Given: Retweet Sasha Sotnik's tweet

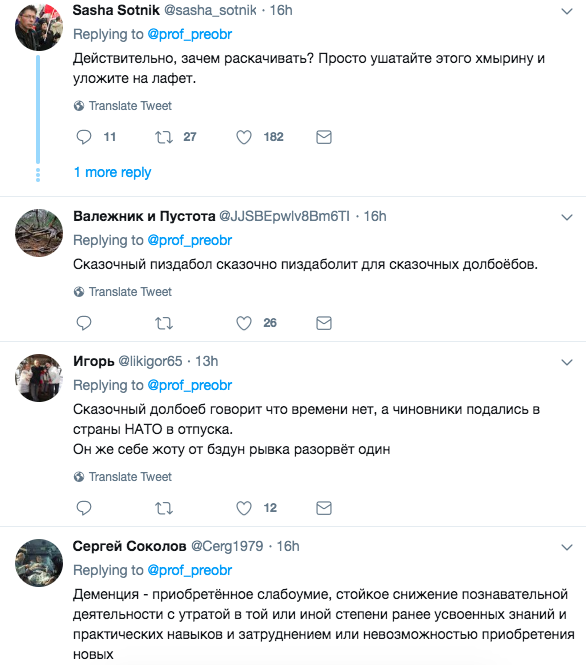Looking at the screenshot, I should [x=164, y=137].
